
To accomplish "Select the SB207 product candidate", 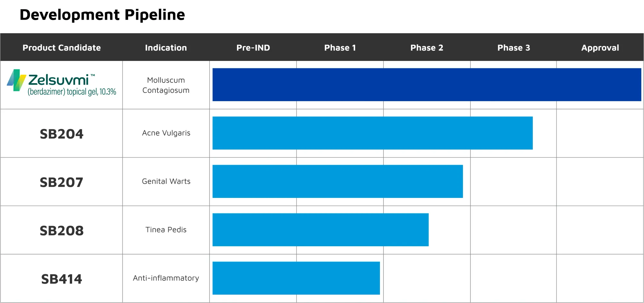I will [x=62, y=182].
